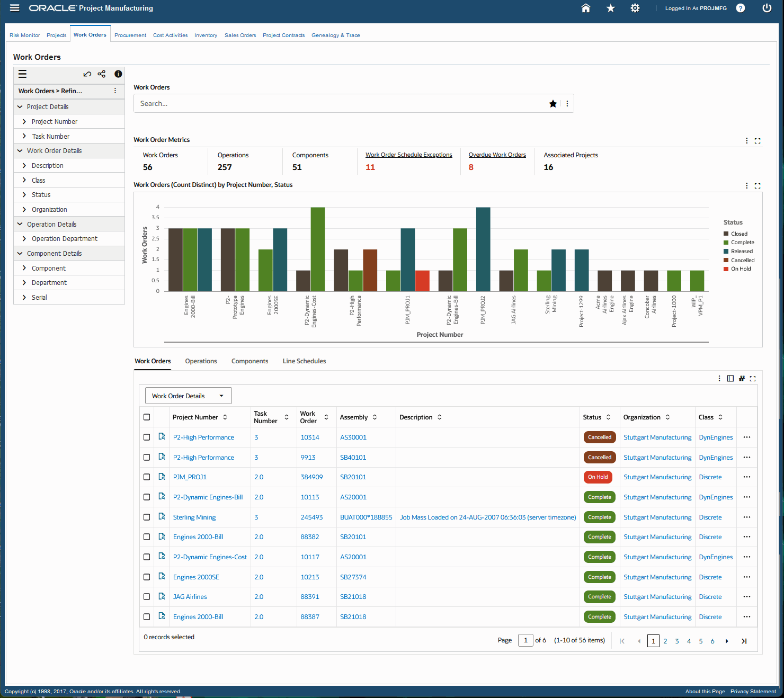Switch to the Operations results tab

pyautogui.click(x=201, y=361)
